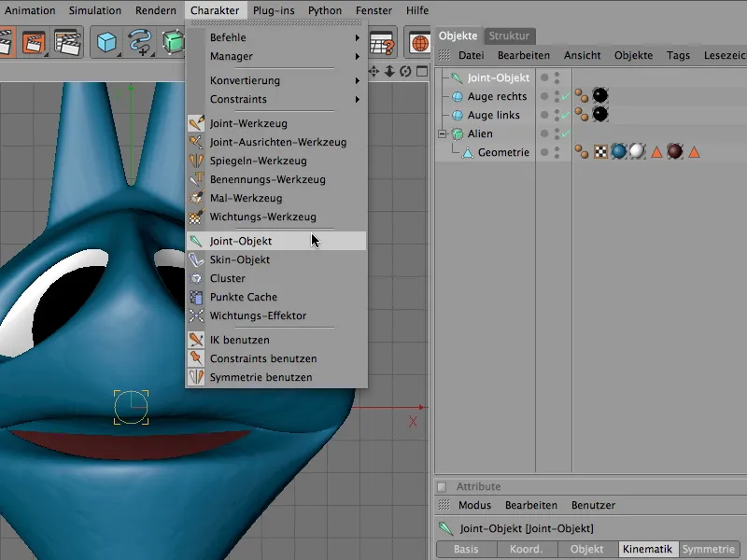Open the Manager submenu
Viewport: 747px width, 560px height.
(x=276, y=56)
